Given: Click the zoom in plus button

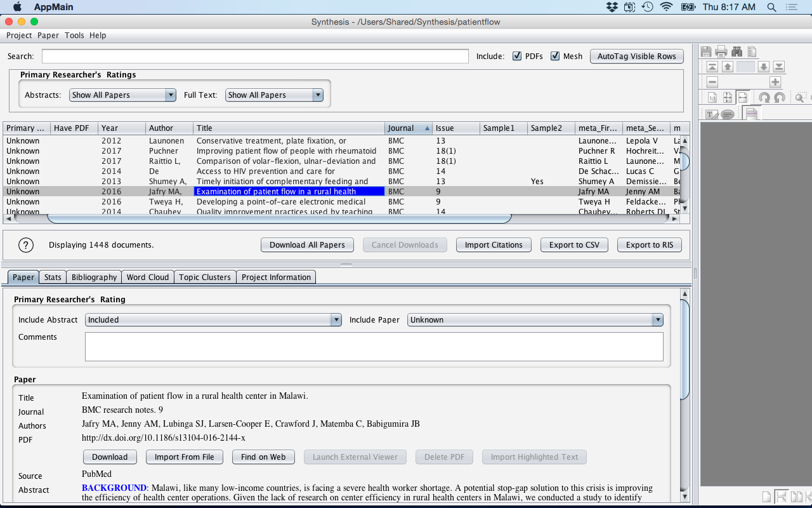Looking at the screenshot, I should pos(775,82).
